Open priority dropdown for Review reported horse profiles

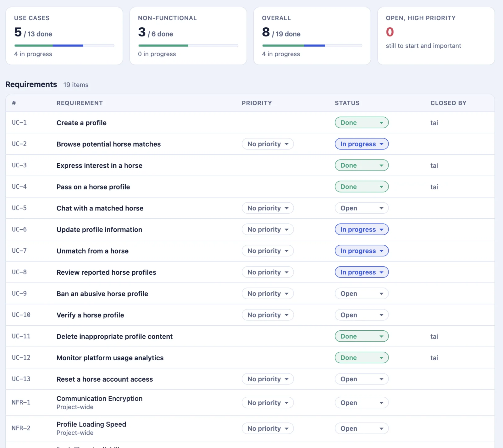click(x=268, y=272)
